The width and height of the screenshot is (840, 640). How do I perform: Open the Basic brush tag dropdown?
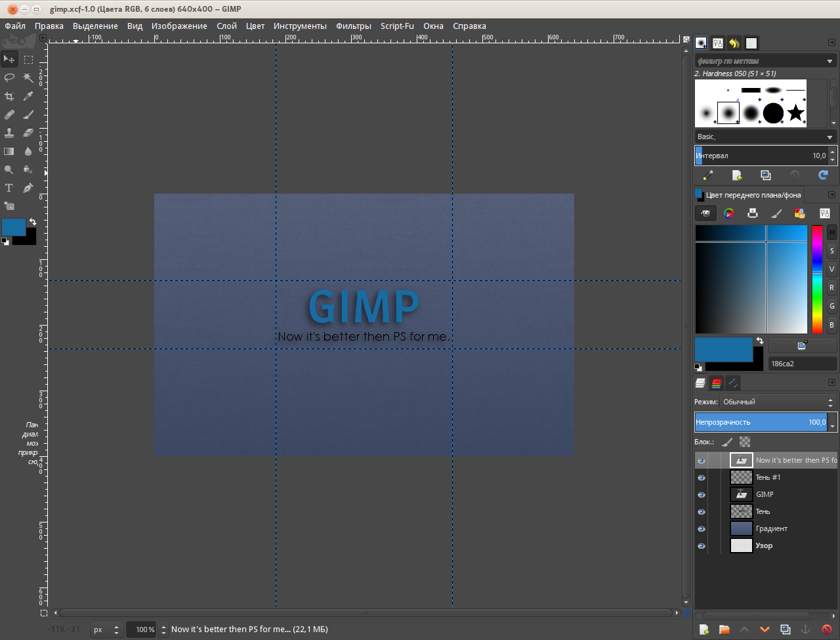[x=765, y=137]
